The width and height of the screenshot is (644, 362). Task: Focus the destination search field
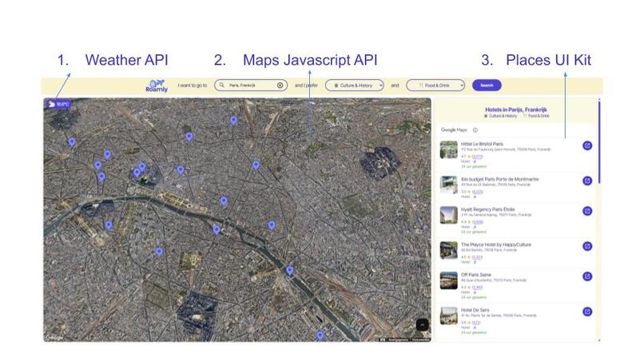pos(251,85)
